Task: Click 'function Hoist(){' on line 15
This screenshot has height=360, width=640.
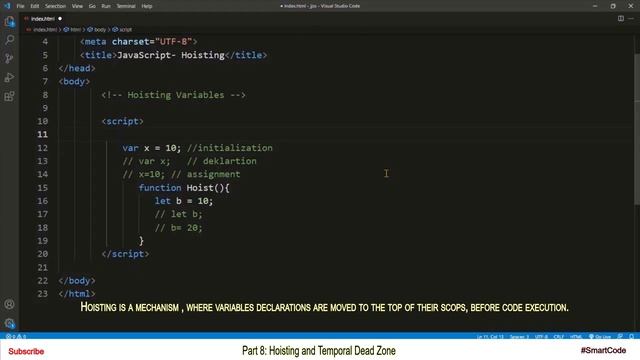Action: pos(184,188)
